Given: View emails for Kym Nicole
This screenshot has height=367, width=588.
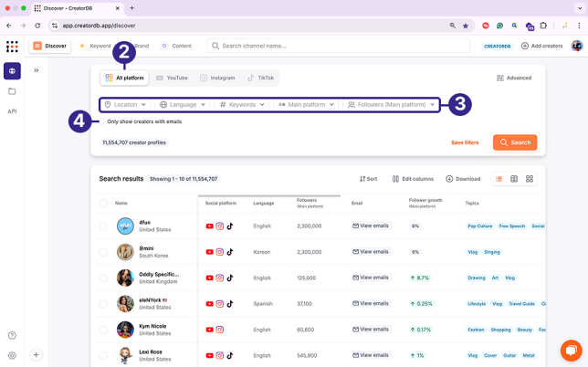Looking at the screenshot, I should click(x=371, y=330).
